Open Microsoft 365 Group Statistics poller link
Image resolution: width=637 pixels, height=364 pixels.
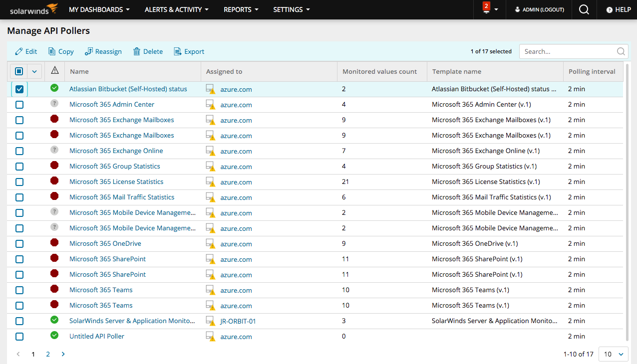115,166
